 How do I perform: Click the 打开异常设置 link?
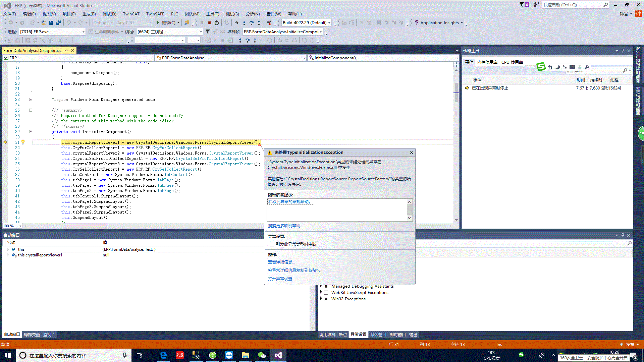coord(280,279)
